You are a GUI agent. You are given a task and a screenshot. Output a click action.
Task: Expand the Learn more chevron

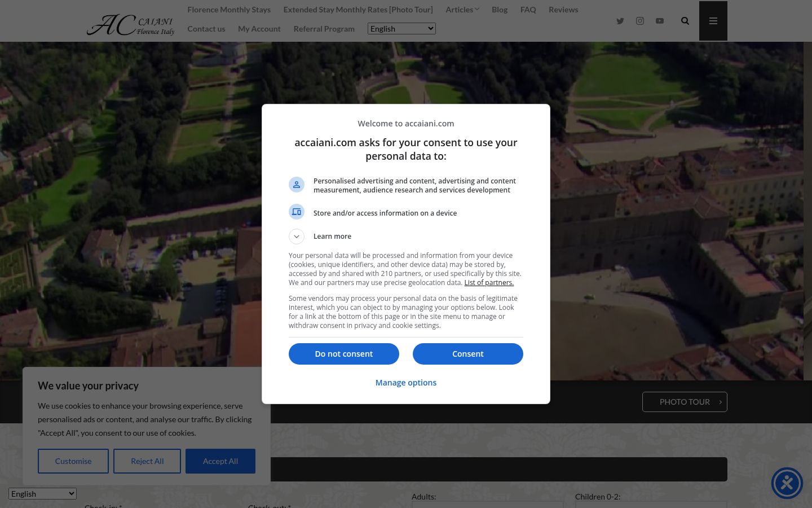pos(297,236)
